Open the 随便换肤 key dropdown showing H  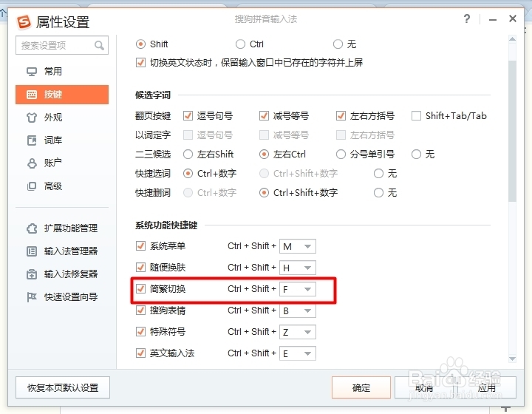click(x=298, y=268)
